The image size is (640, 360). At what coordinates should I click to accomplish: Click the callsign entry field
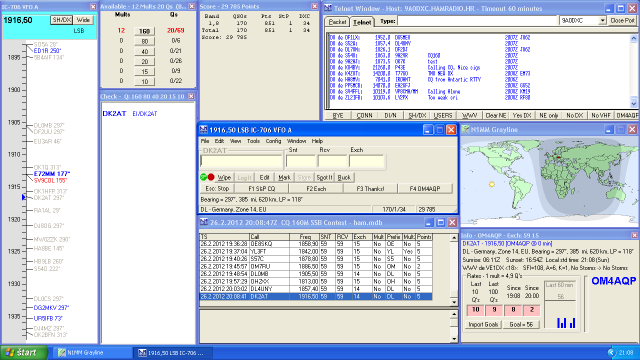[x=241, y=161]
